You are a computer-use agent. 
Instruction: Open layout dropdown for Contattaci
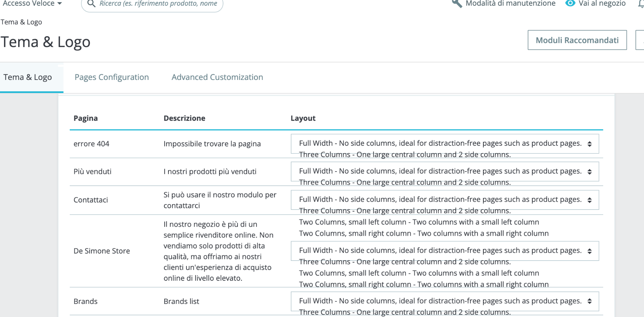click(444, 200)
